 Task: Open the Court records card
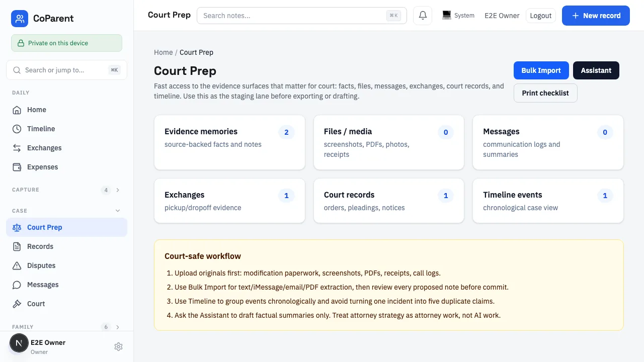[x=388, y=201]
